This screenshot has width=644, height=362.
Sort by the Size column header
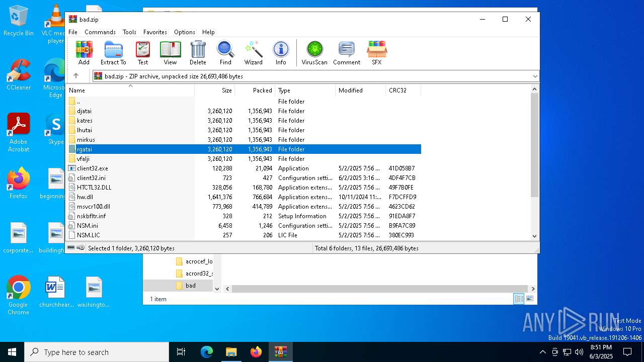coord(215,90)
